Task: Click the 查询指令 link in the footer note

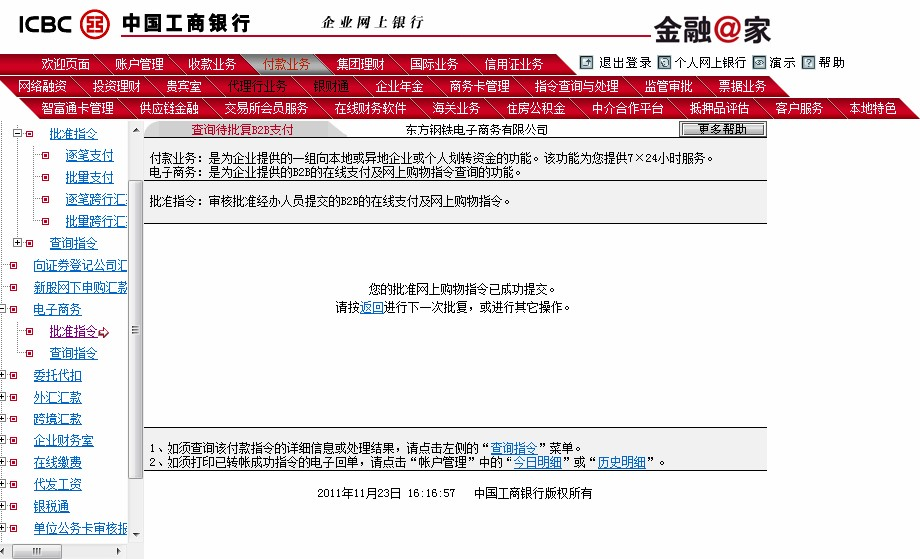Action: point(513,448)
